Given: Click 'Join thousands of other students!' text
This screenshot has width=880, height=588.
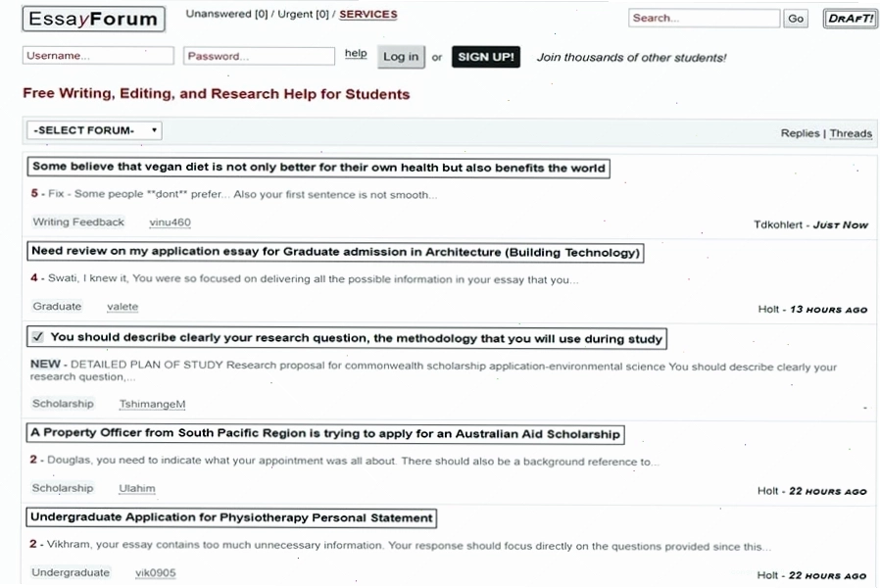Looking at the screenshot, I should pos(631,57).
